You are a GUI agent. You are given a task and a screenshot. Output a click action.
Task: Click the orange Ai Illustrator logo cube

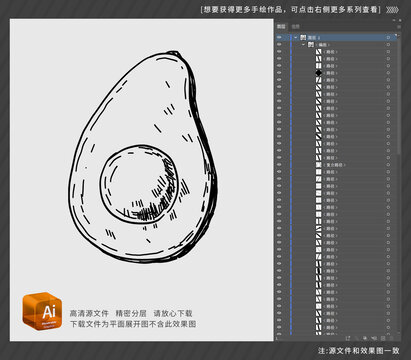42,311
